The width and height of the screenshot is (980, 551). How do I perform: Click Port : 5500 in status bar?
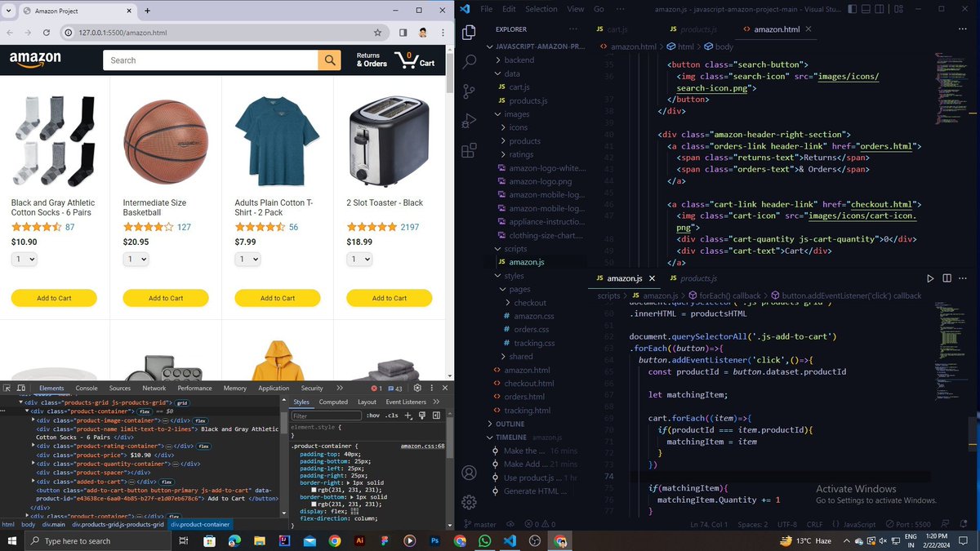coord(907,524)
